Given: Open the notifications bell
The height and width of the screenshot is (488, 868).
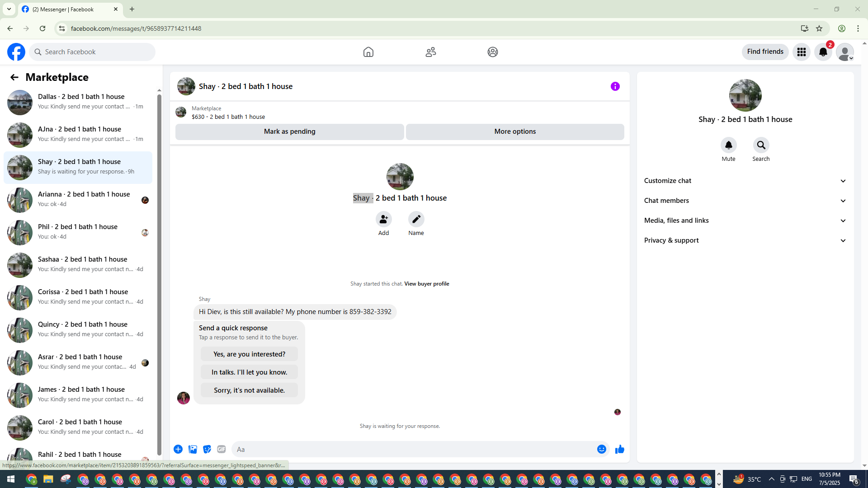Looking at the screenshot, I should click(x=823, y=52).
